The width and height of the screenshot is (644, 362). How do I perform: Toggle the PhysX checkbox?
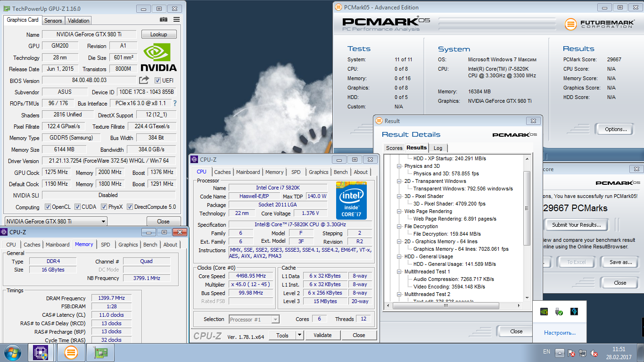click(103, 207)
